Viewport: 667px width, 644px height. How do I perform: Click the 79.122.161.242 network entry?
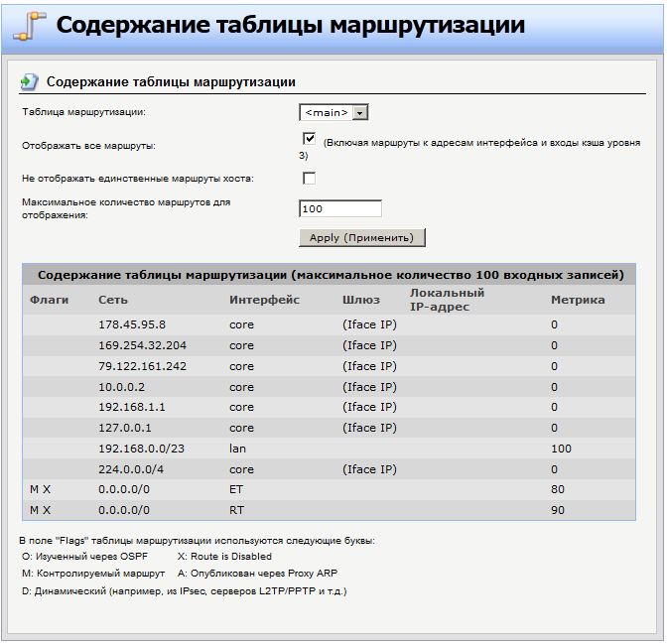point(143,366)
